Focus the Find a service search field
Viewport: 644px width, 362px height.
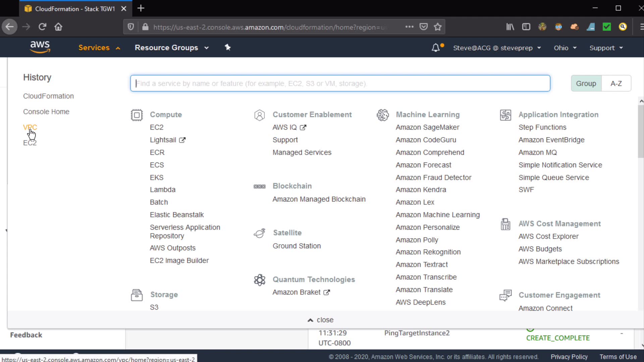[340, 83]
